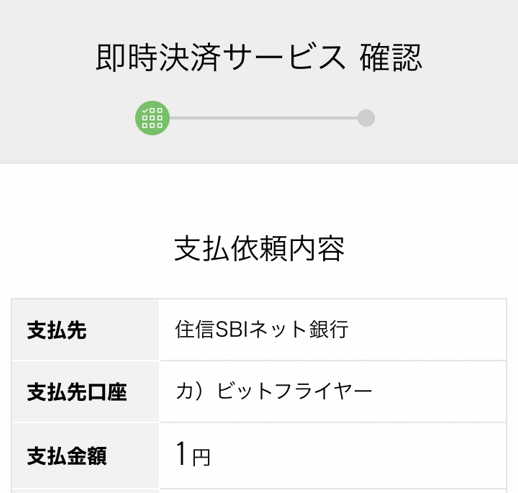Click the 銀行 characters in the payee value

329,329
